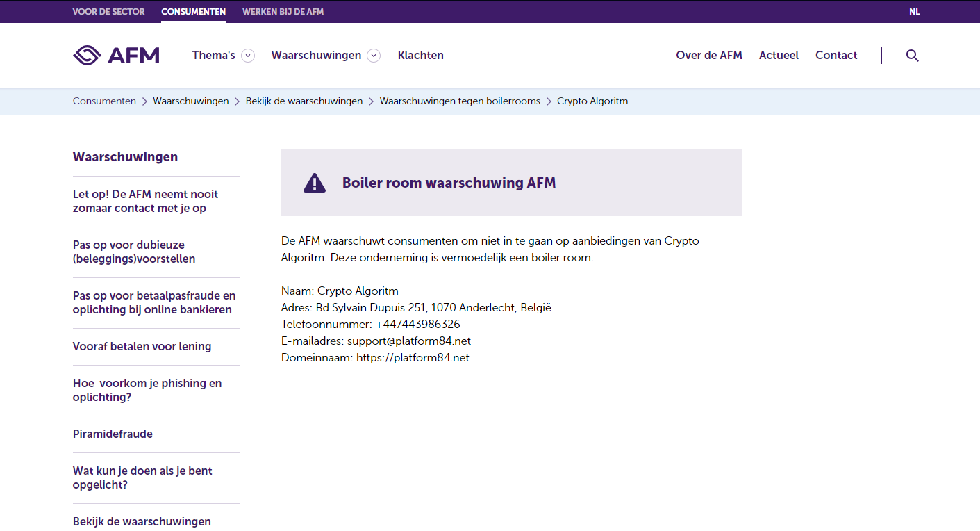Select the Consumenten top tab
980x531 pixels.
193,12
